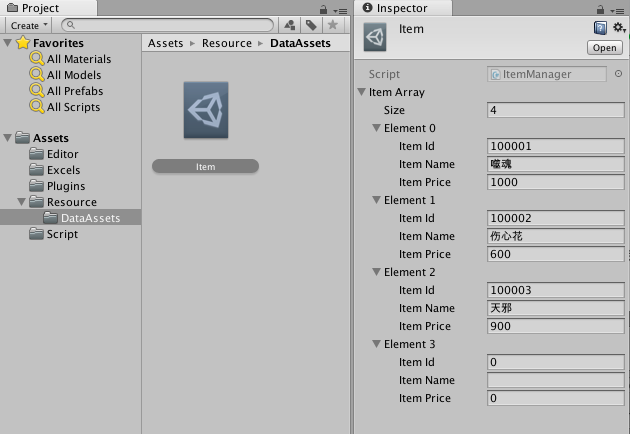Open the Inspector panel options menu
This screenshot has width=630, height=434.
click(x=617, y=11)
